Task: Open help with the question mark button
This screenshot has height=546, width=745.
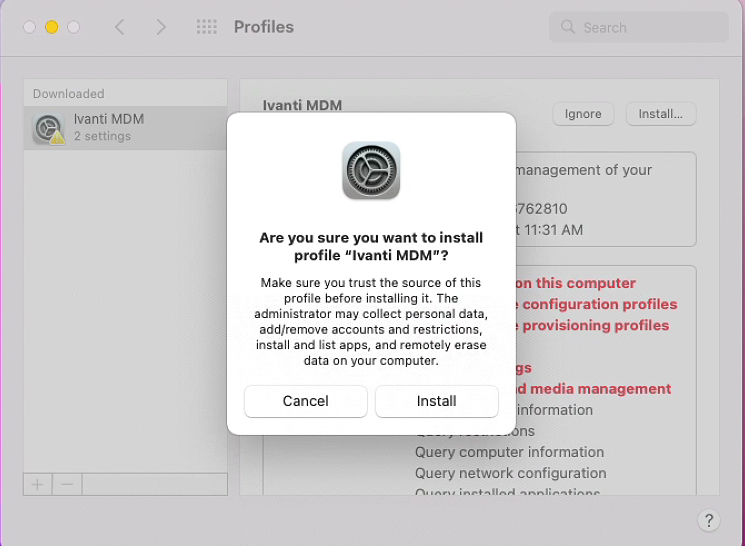Action: 709,520
